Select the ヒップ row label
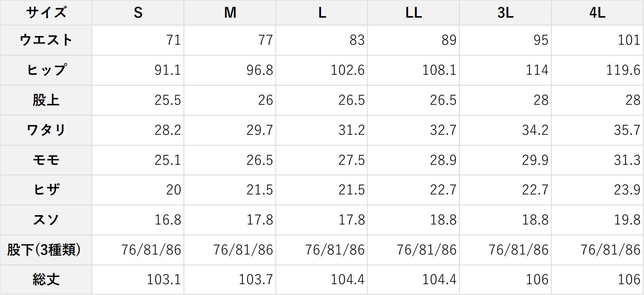 [x=46, y=70]
